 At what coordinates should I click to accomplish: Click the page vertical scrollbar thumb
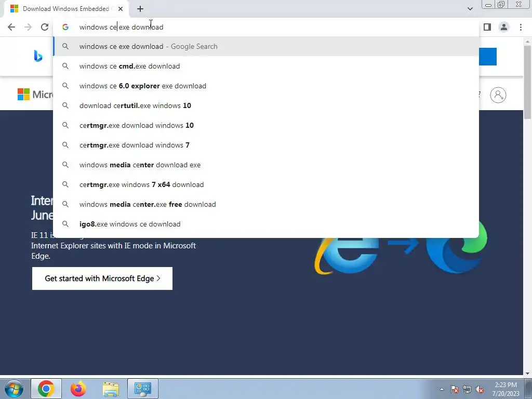click(x=527, y=82)
